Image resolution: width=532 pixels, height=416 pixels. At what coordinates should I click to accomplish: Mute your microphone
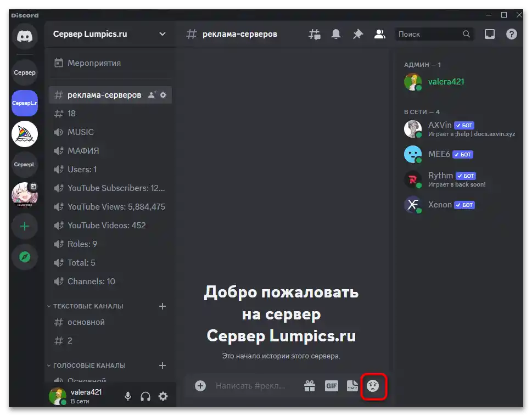click(127, 396)
